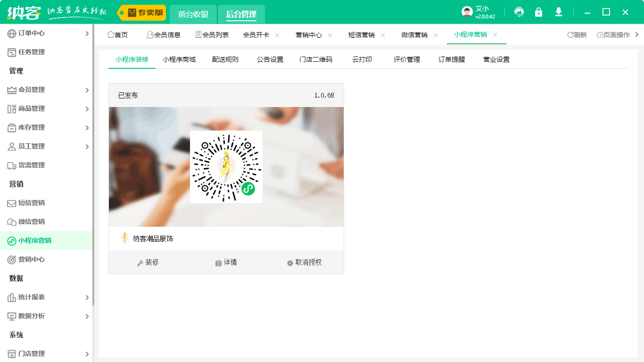Click the 员工管理 person icon
This screenshot has width=644, height=362.
(x=12, y=147)
